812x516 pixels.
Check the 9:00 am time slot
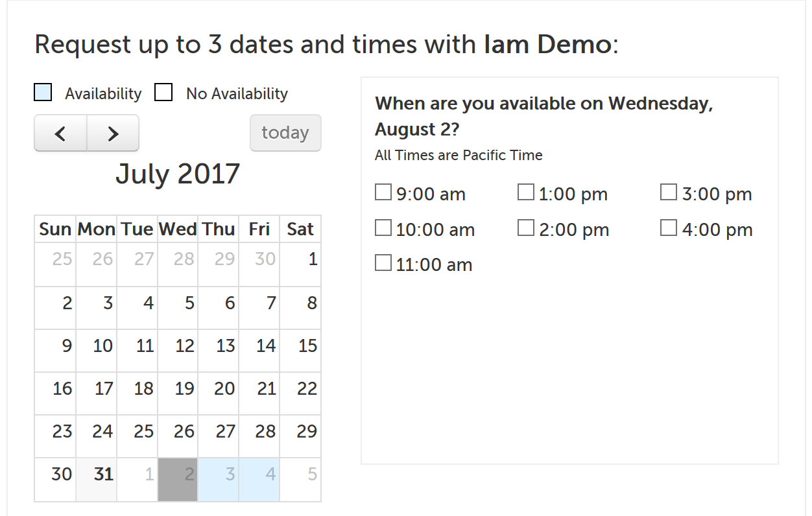coord(383,191)
